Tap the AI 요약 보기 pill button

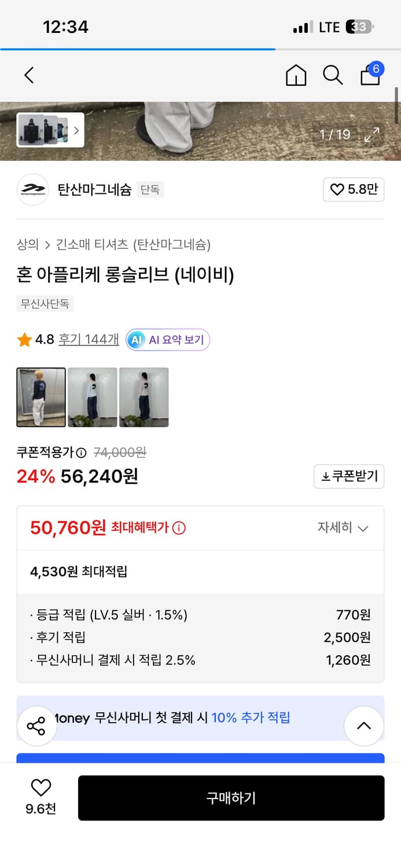(167, 340)
